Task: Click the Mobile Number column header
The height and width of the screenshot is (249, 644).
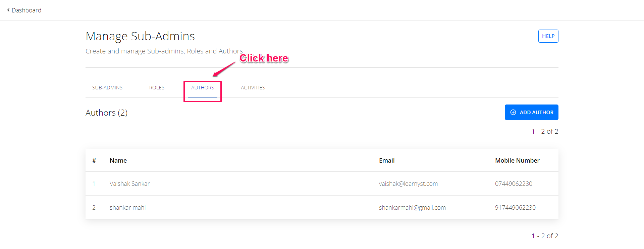Action: (x=517, y=161)
